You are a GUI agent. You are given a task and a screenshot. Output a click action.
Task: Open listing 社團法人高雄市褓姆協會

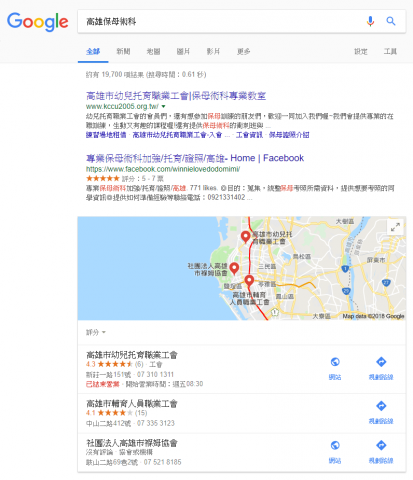click(x=132, y=443)
